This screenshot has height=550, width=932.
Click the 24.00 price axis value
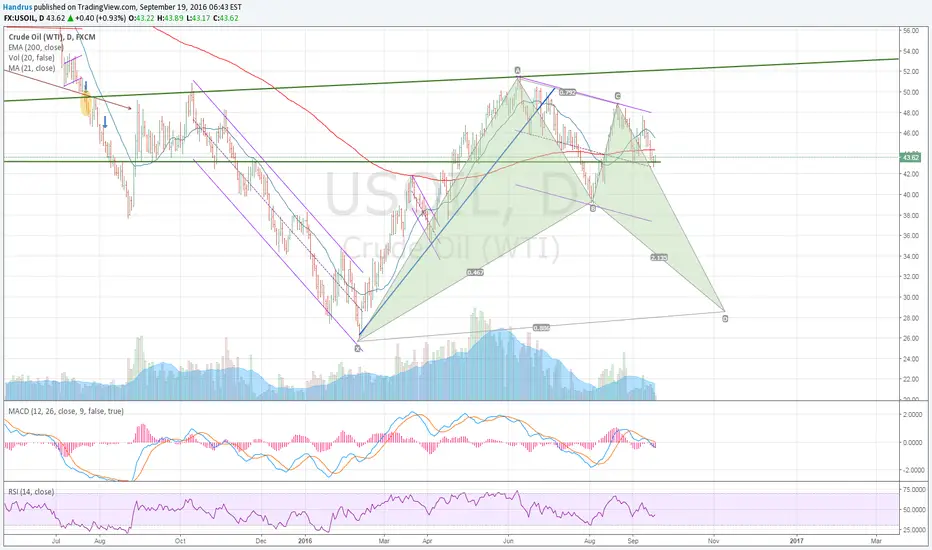click(911, 359)
